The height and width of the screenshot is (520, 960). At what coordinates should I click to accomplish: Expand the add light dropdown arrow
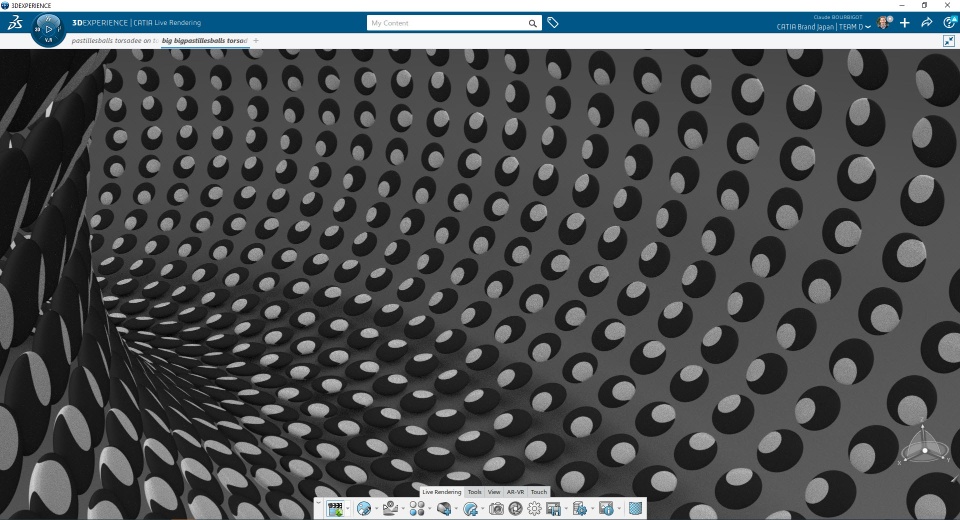coord(456,508)
